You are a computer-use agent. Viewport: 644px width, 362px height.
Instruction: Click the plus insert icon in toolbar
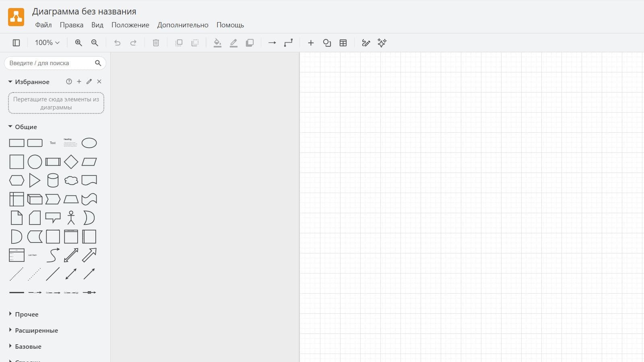pos(311,43)
